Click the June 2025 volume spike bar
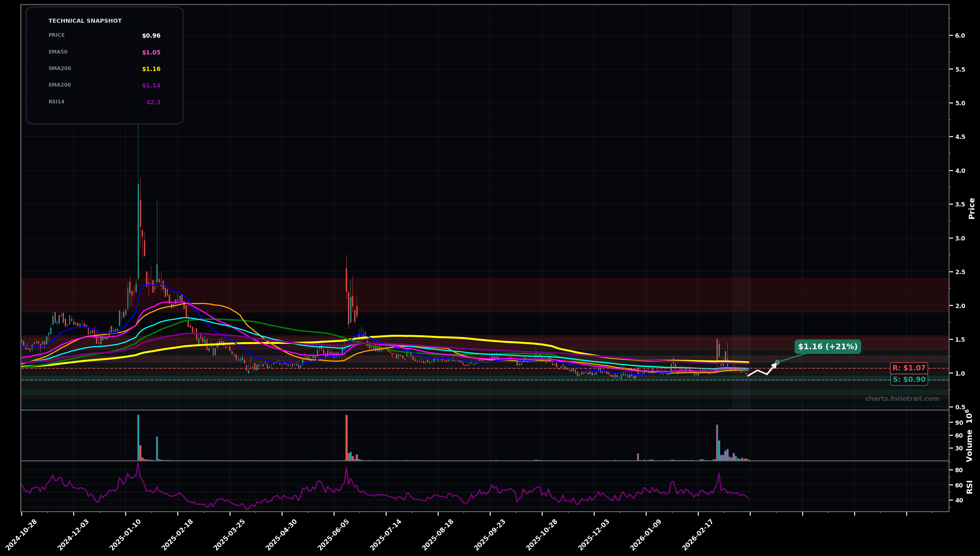The height and width of the screenshot is (556, 980). pyautogui.click(x=346, y=437)
